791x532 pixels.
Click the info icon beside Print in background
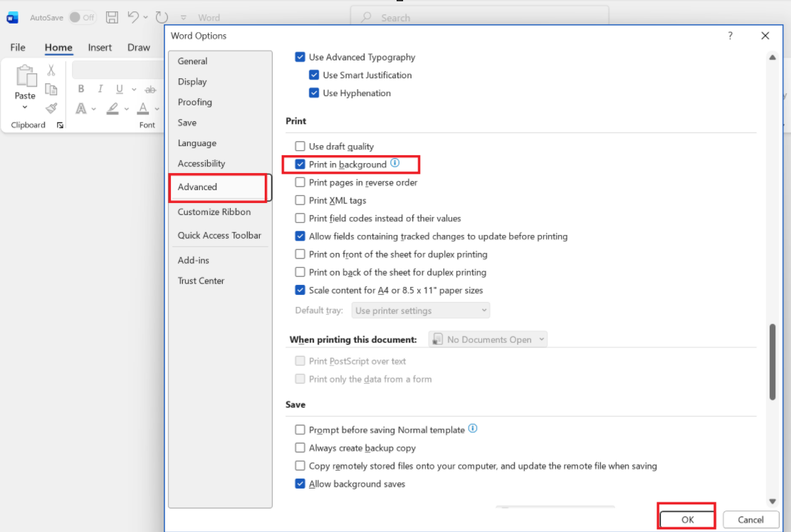[x=395, y=163]
